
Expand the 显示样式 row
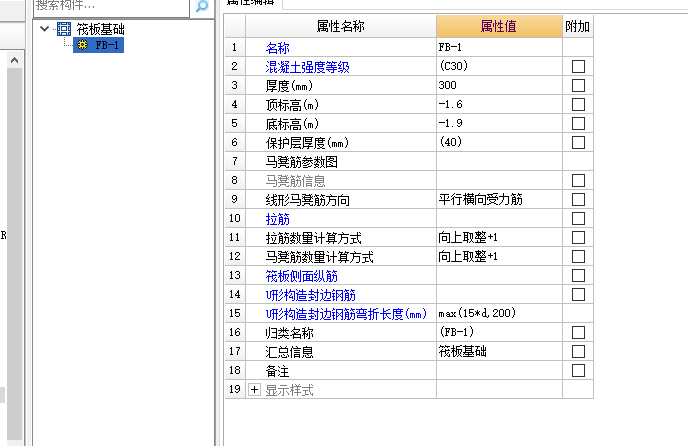(254, 389)
